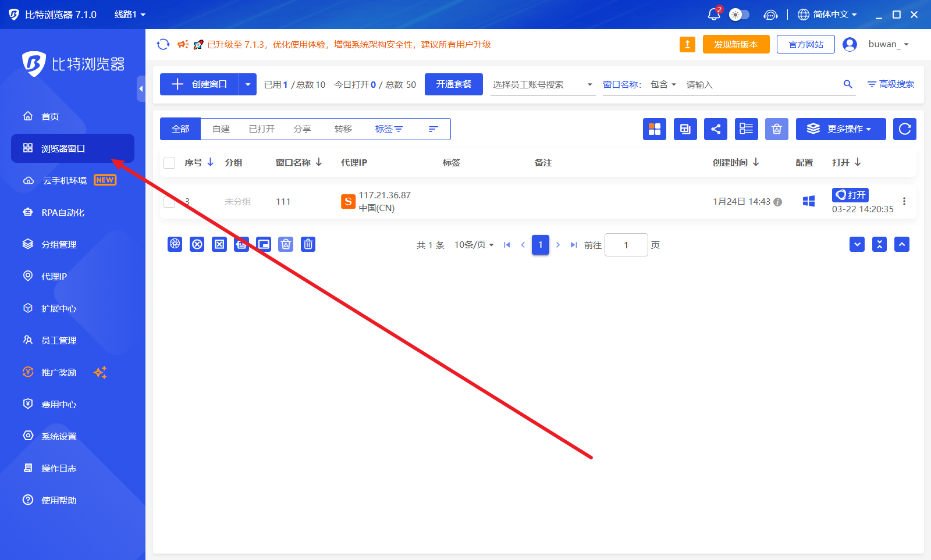Viewport: 931px width, 560px height.
Task: Click the window sync toolbar icon
Action: coord(685,129)
